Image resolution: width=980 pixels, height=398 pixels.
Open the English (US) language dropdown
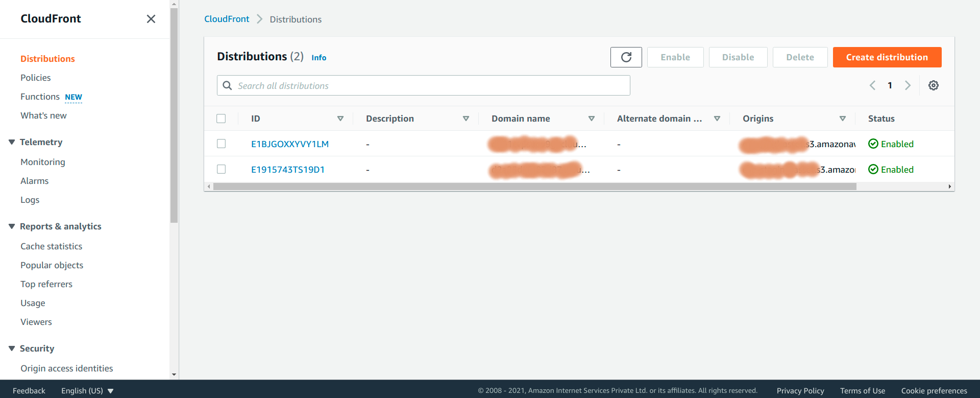pos(87,391)
